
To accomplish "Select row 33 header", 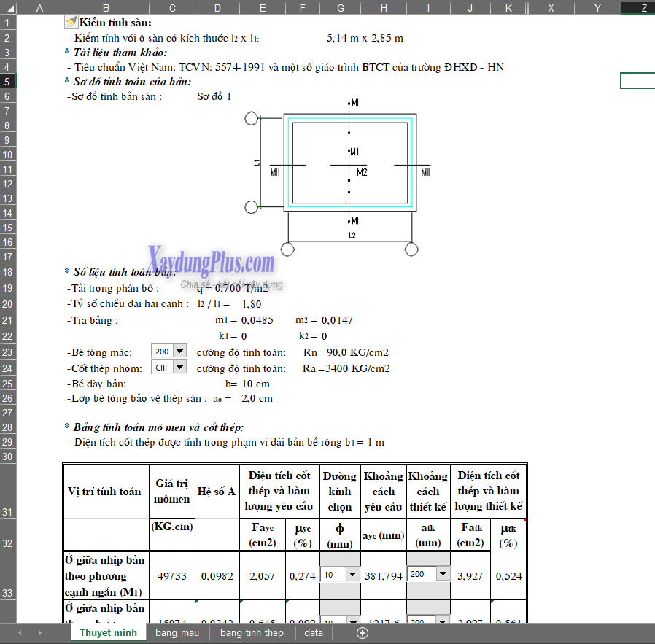I will [x=7, y=575].
